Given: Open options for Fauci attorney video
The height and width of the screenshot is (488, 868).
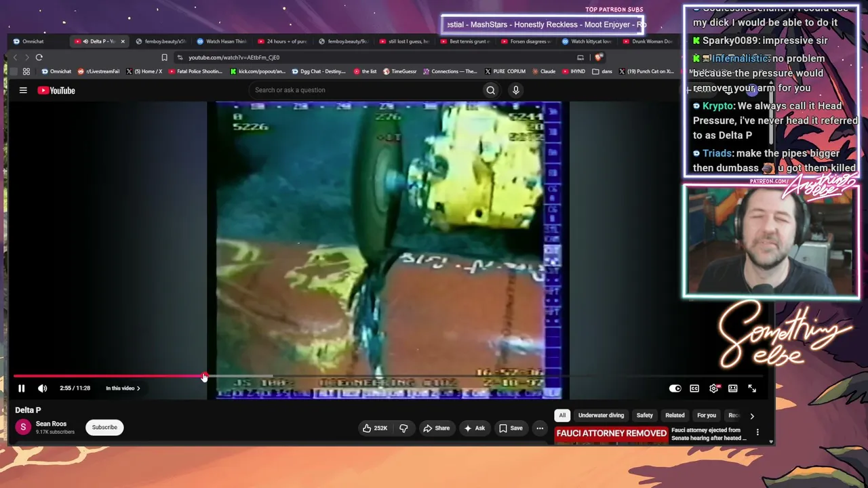Looking at the screenshot, I should [x=757, y=432].
